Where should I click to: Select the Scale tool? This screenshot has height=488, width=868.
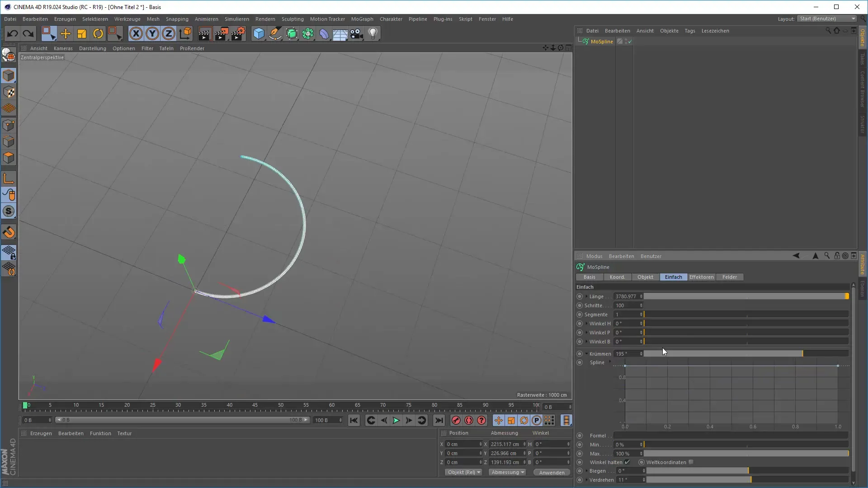tap(82, 33)
